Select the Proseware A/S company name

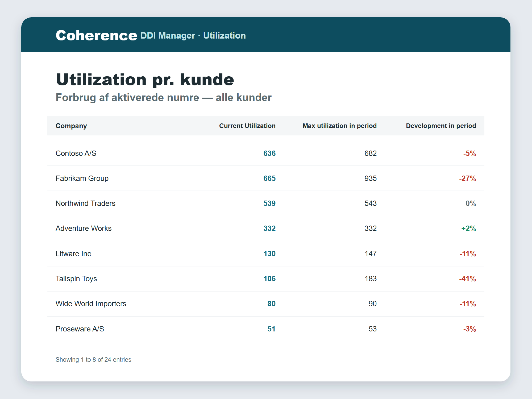[x=80, y=329]
